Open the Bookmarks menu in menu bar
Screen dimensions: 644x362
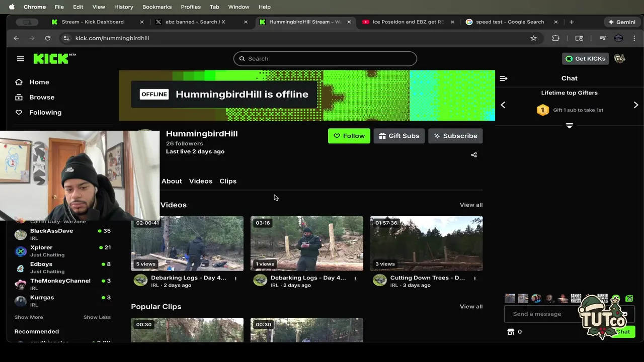point(157,7)
